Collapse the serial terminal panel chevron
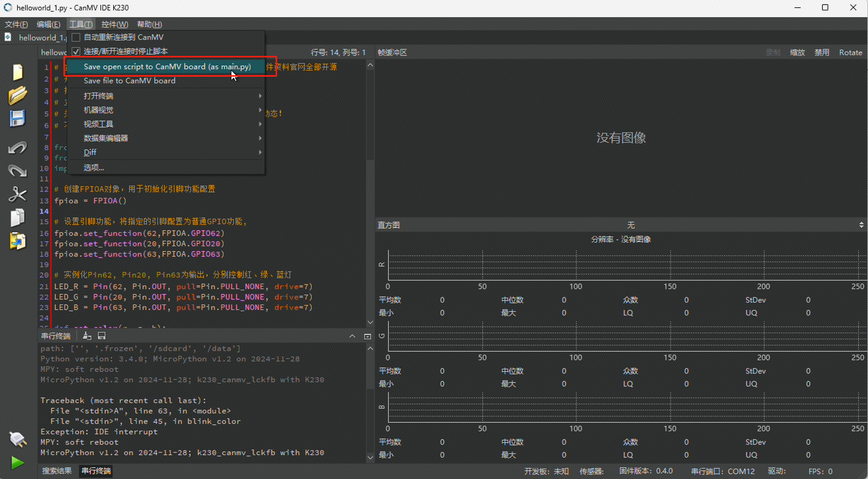This screenshot has width=868, height=479. [x=352, y=336]
